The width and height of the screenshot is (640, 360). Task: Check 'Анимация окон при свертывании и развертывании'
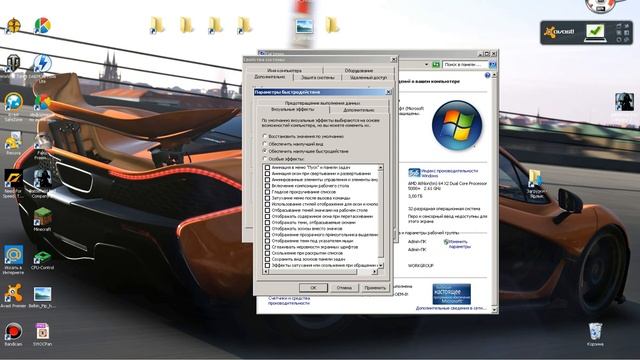267,173
